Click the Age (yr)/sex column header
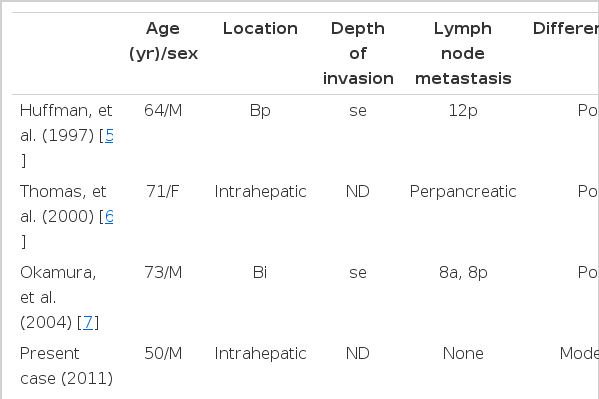599x399 pixels. (x=163, y=41)
